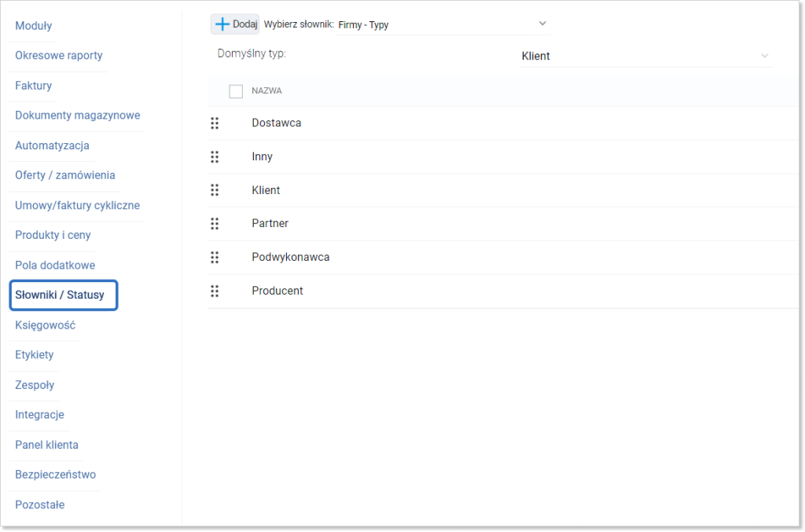Image resolution: width=805 pixels, height=532 pixels.
Task: Select the Podwykonawca entry in the list
Action: click(x=291, y=258)
